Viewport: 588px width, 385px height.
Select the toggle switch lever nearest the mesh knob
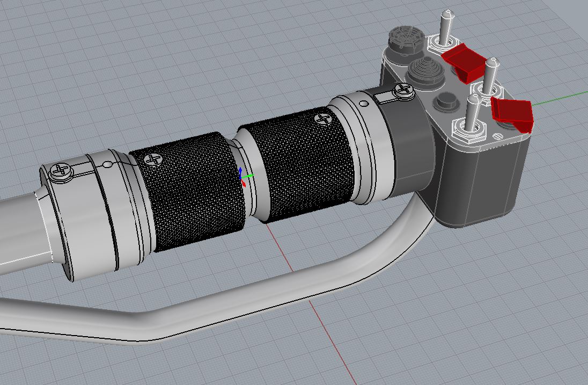(x=446, y=27)
